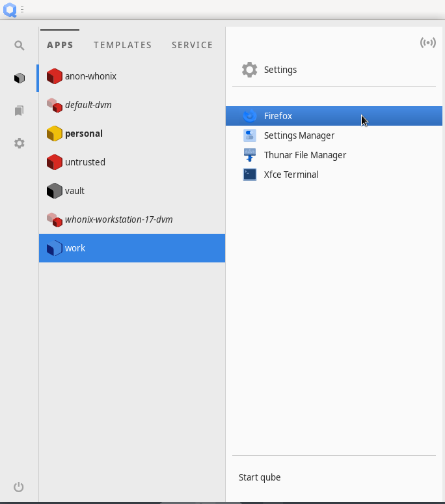Click the black cube icon of vault
Viewport: 445px width, 504px height.
coord(54,191)
